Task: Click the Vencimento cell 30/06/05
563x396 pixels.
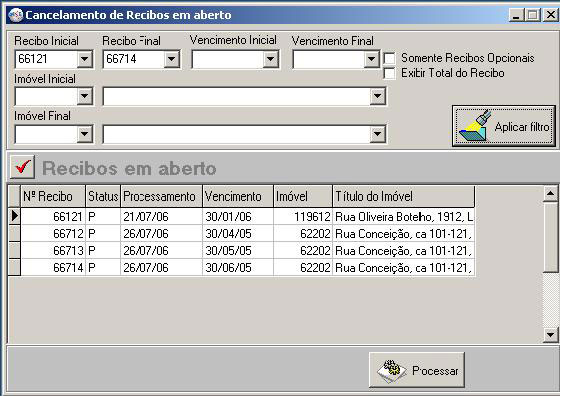Action: (238, 267)
